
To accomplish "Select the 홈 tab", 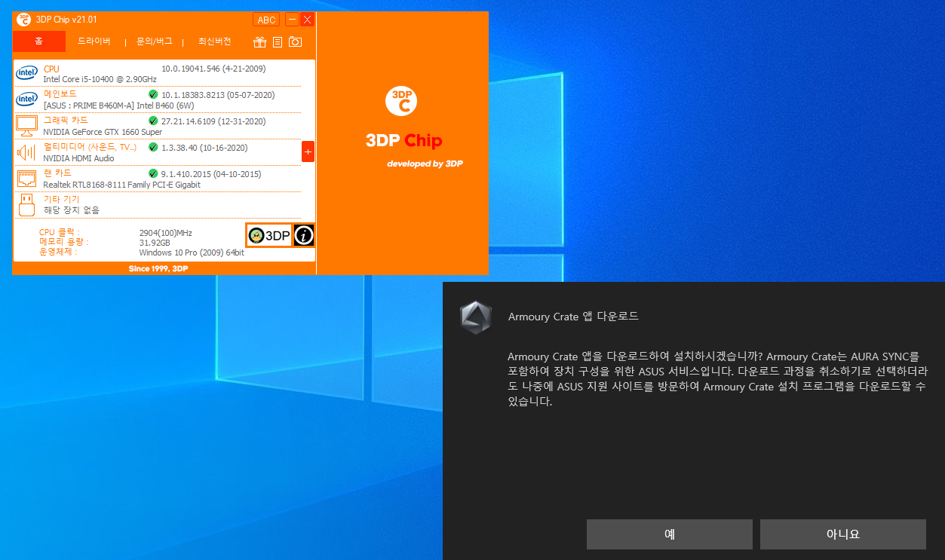I will point(38,41).
